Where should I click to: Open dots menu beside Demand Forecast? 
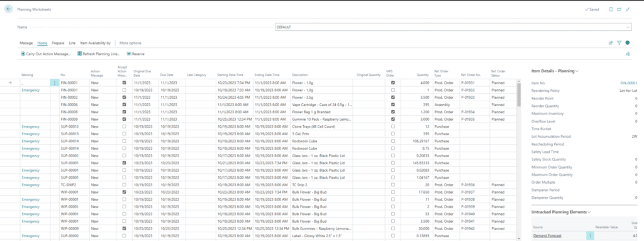[x=591, y=236]
